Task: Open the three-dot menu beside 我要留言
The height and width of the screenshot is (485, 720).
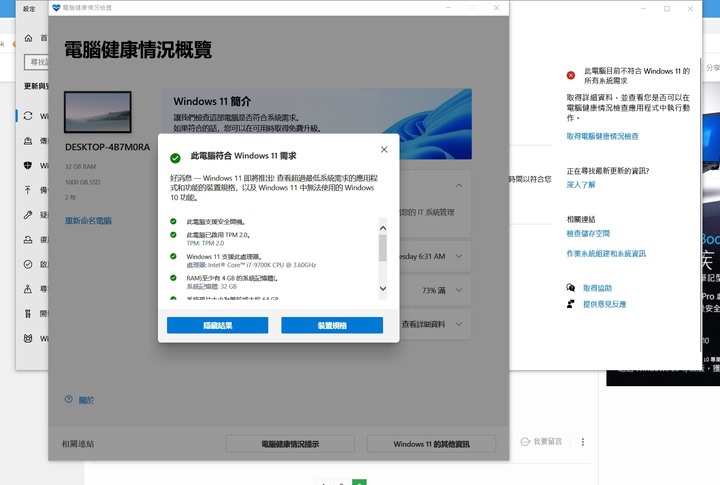Action: [x=583, y=442]
